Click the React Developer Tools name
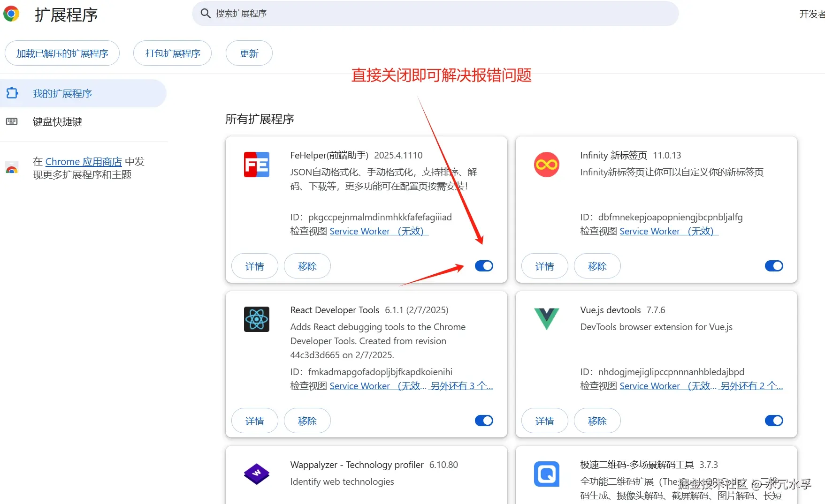This screenshot has width=825, height=504. coord(335,310)
